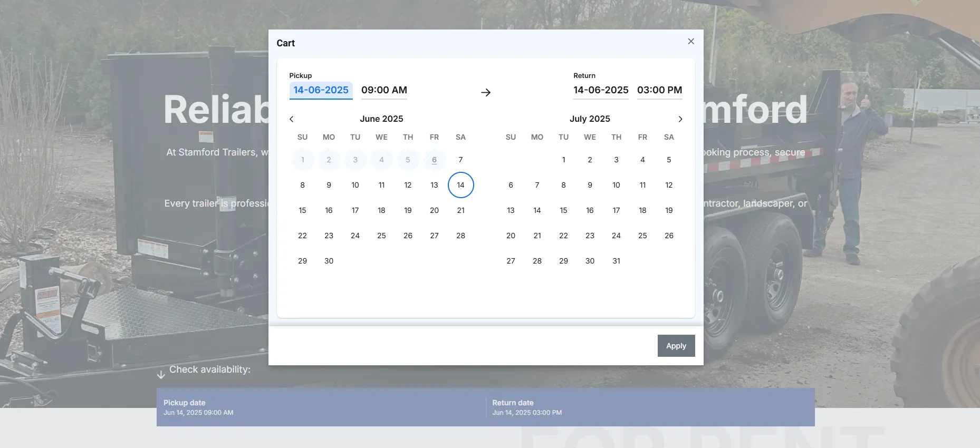Choose July 30 date
This screenshot has height=448, width=980.
[x=590, y=261]
